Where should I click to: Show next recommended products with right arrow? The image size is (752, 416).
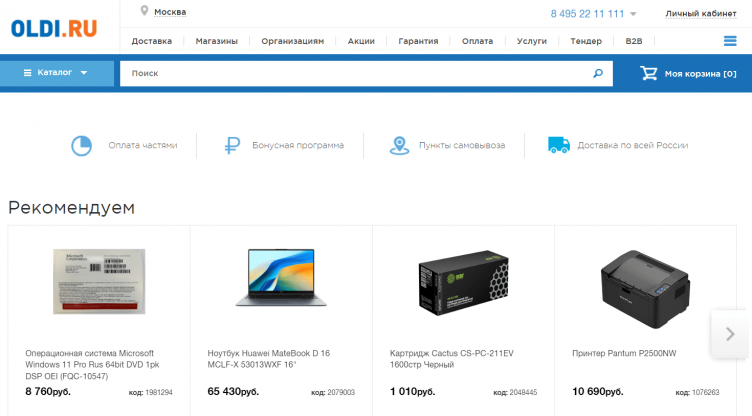click(x=730, y=333)
